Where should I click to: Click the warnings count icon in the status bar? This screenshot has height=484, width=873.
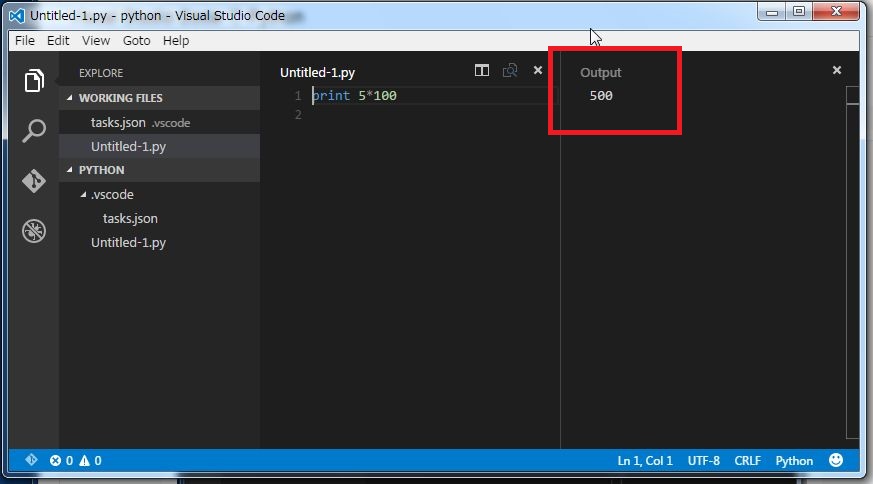[84, 461]
